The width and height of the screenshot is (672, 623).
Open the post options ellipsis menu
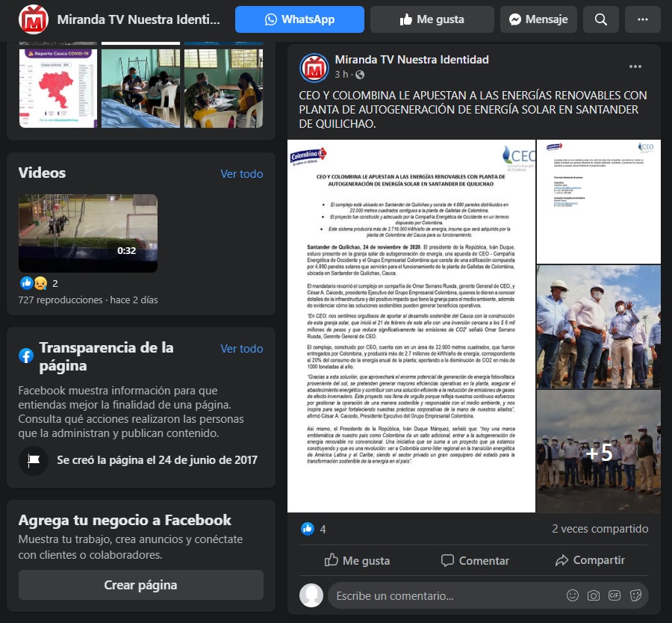tap(635, 66)
